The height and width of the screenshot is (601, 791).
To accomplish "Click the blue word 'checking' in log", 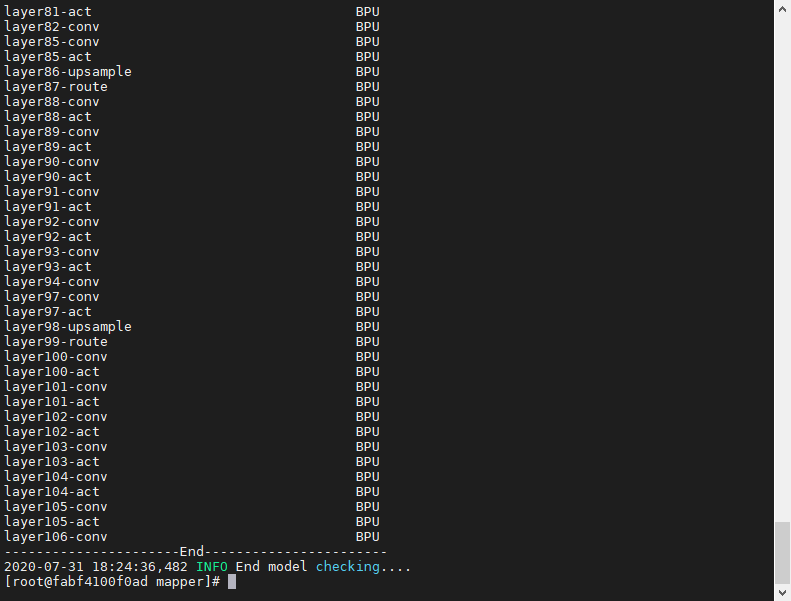I will (347, 567).
